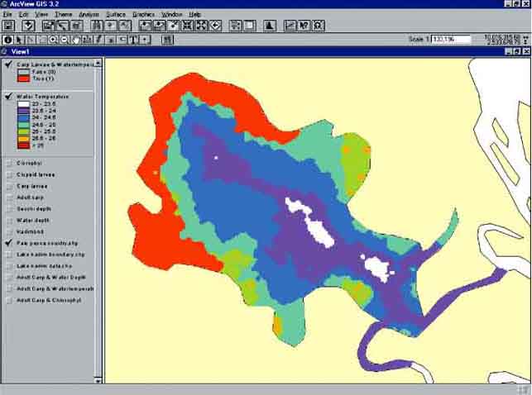Toggle the Water Temperature theme checkbox

point(8,97)
